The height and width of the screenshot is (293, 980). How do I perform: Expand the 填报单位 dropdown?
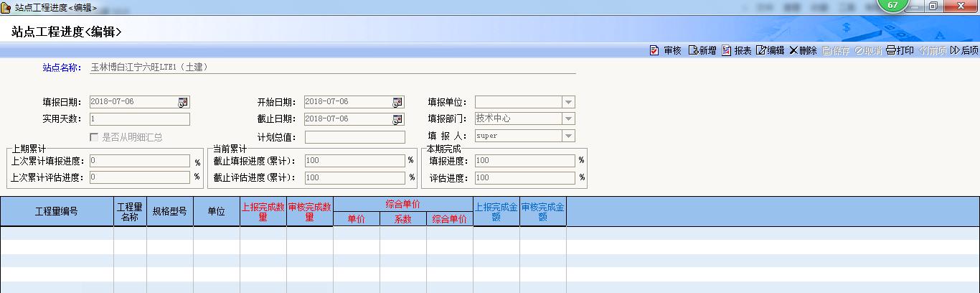(x=567, y=103)
